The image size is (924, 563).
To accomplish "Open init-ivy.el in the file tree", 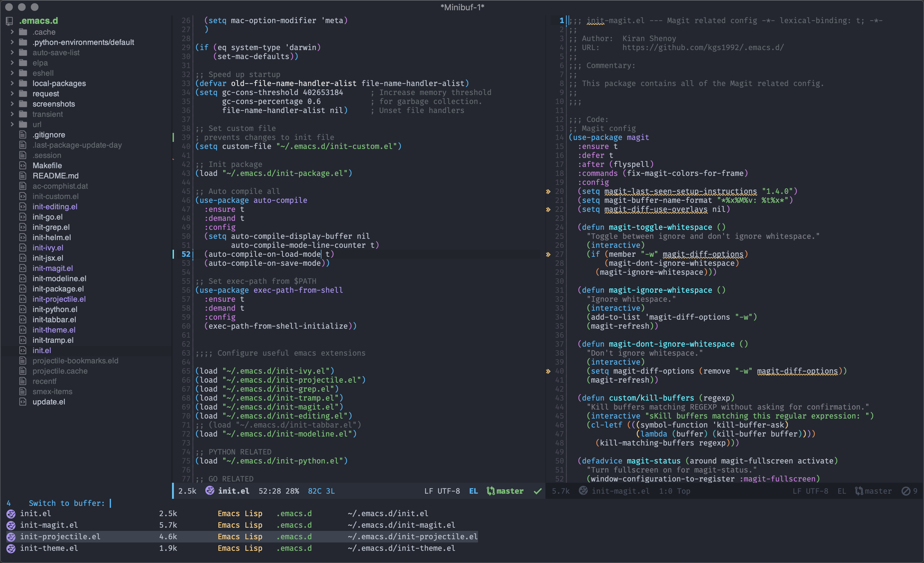I will tap(47, 247).
